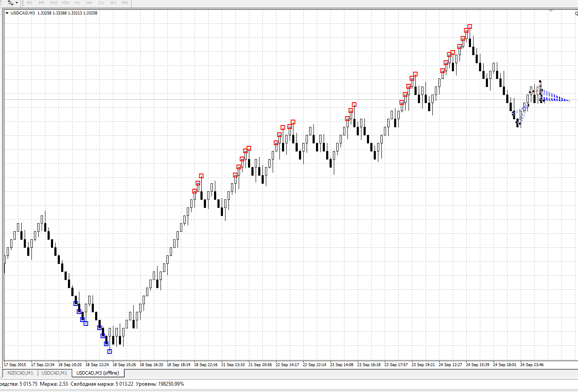Click the 18 Sep 18:19 time label
This screenshot has height=392, width=578.
click(179, 364)
